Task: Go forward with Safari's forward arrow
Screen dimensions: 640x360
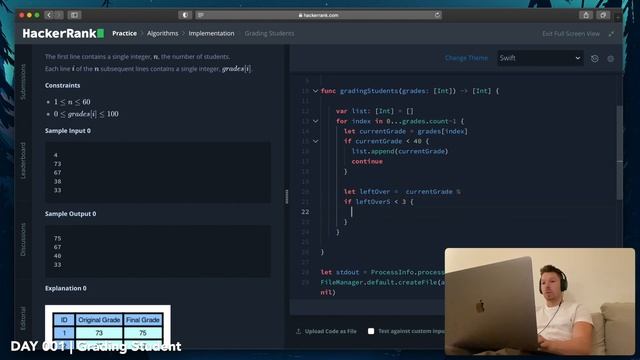Action: tap(59, 15)
